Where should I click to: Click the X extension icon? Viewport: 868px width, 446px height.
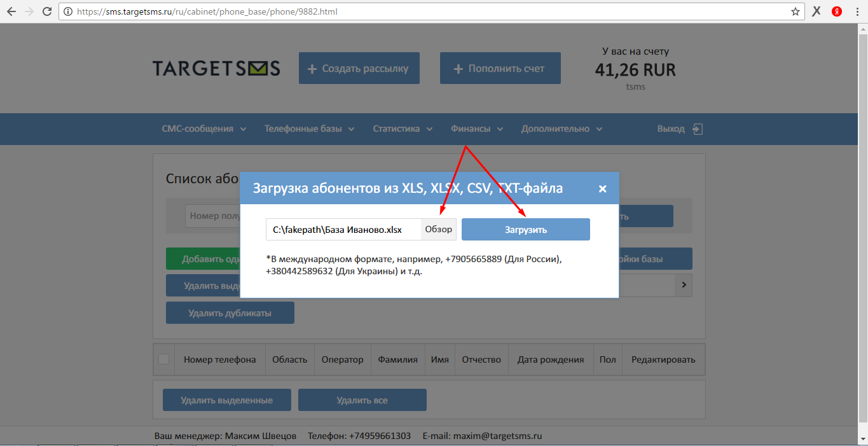(817, 11)
